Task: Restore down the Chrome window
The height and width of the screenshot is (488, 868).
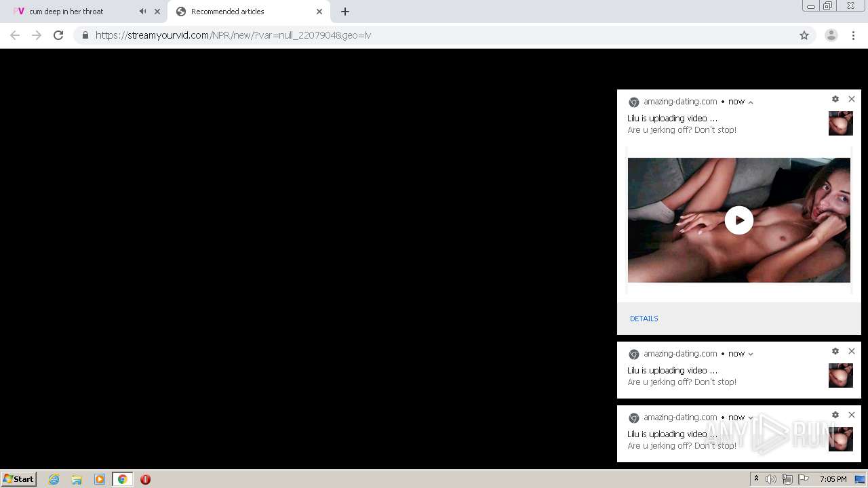Action: click(x=827, y=6)
